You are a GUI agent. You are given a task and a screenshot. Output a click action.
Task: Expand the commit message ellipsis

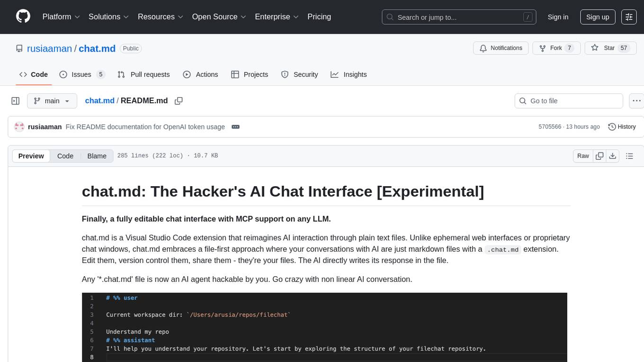click(x=235, y=127)
